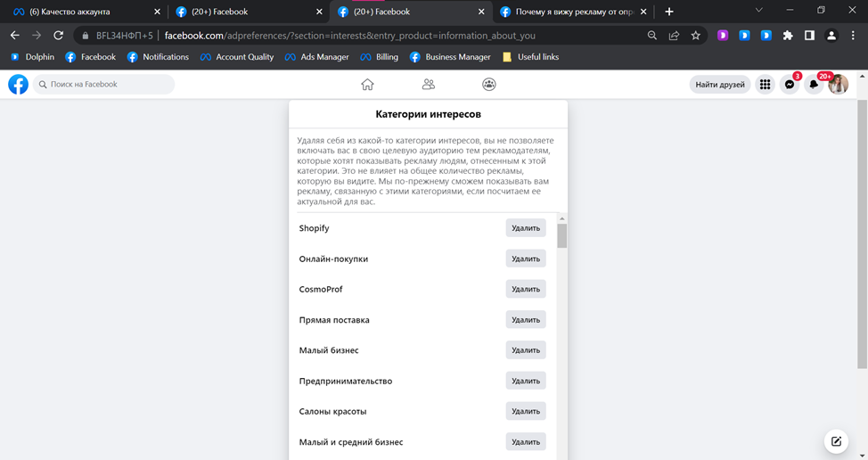Click the interests list scrollbar thumb

click(x=561, y=236)
